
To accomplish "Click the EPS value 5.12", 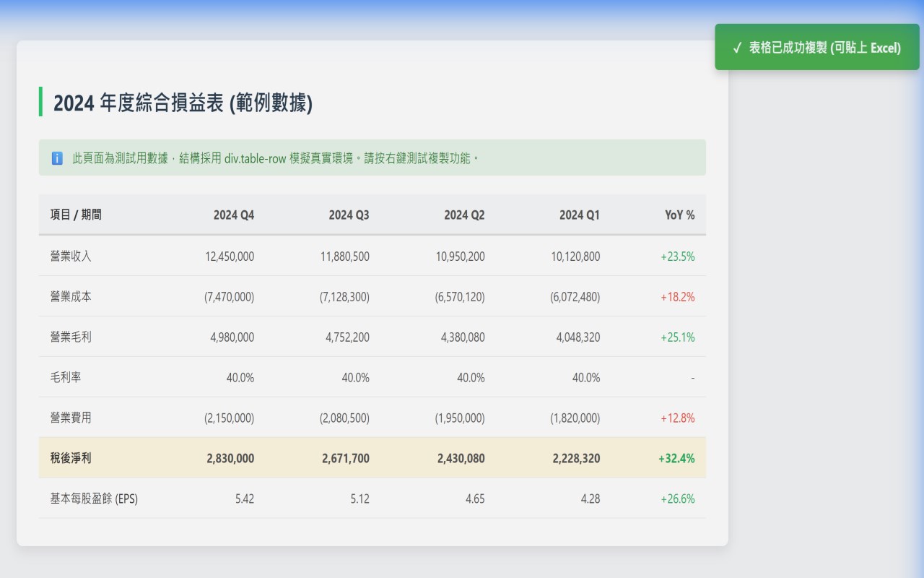I will (360, 499).
